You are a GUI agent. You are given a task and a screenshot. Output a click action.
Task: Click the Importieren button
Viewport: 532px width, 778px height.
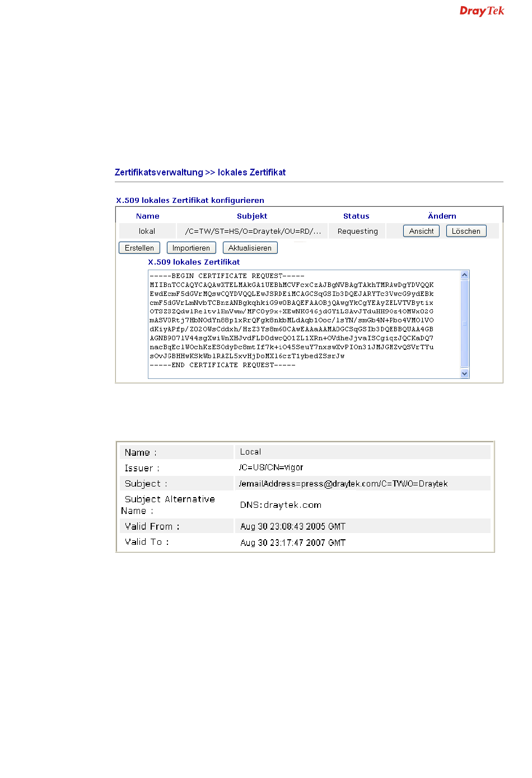[191, 248]
